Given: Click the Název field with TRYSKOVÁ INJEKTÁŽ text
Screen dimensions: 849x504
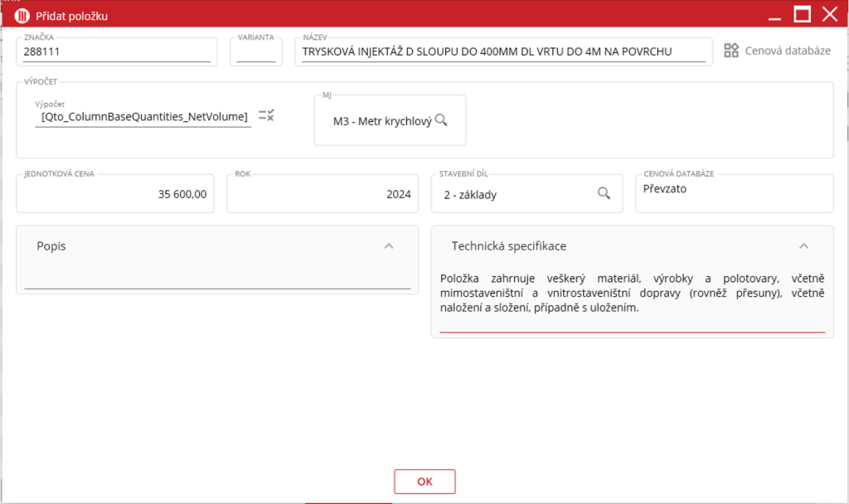Looking at the screenshot, I should tap(502, 51).
